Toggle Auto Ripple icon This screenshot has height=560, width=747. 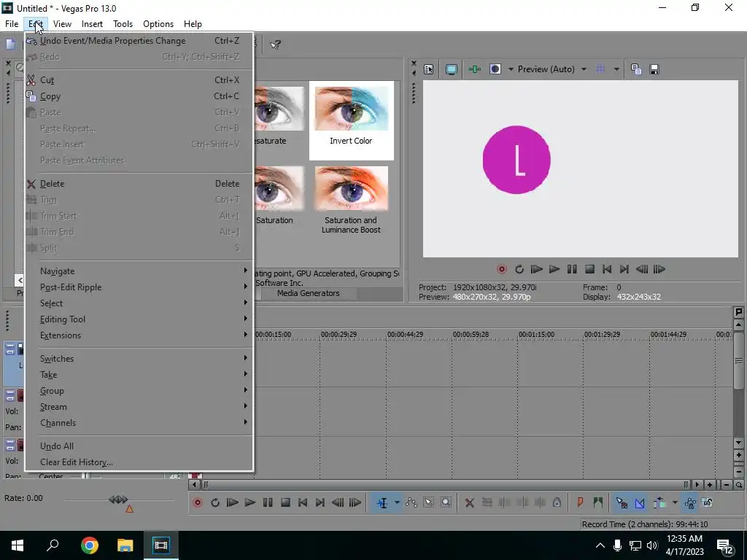[659, 502]
